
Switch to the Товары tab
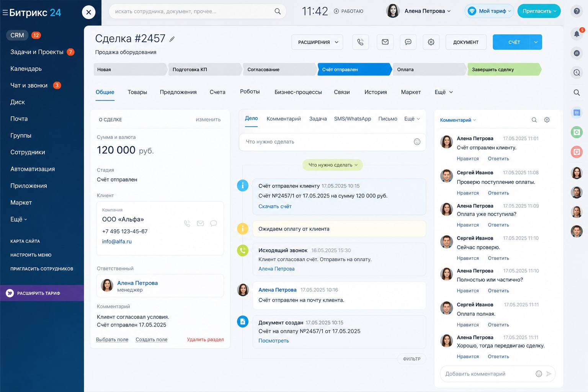click(137, 92)
